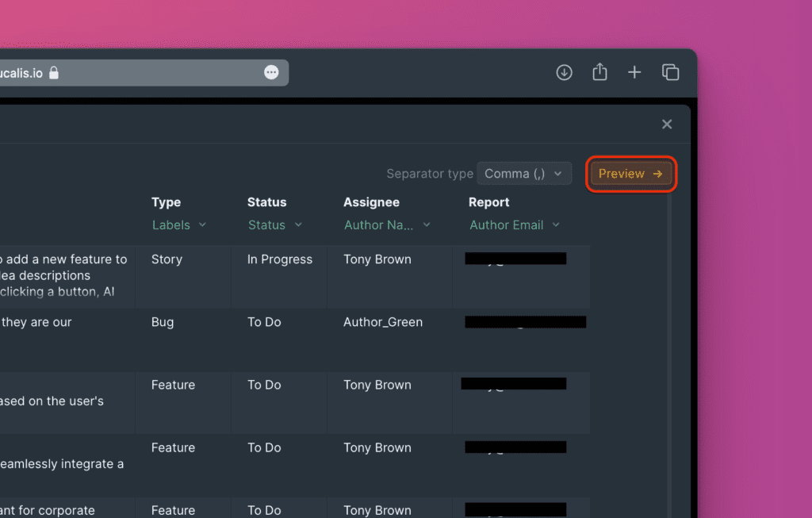
Task: Select the In Progress status cell
Action: point(280,259)
